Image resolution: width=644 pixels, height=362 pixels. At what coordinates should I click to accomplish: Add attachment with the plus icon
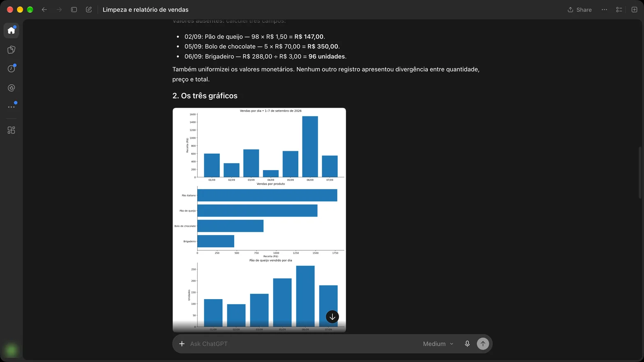coord(182,344)
